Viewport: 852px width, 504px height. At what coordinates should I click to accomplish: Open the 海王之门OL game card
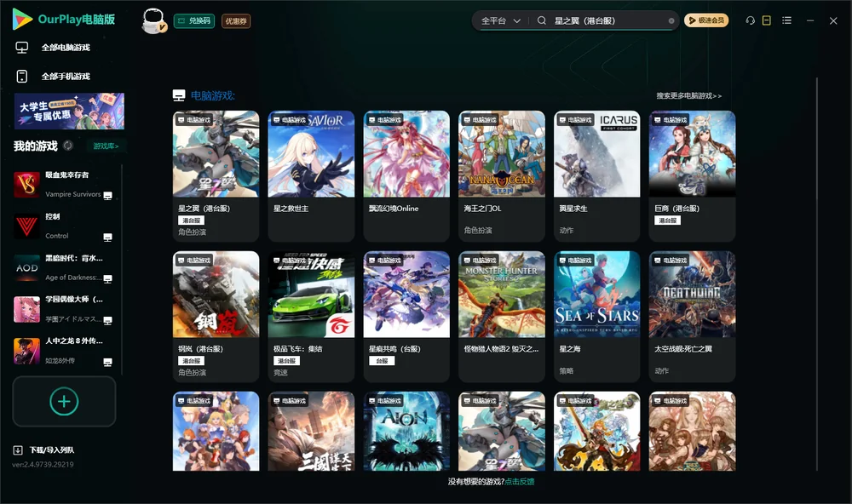[502, 176]
